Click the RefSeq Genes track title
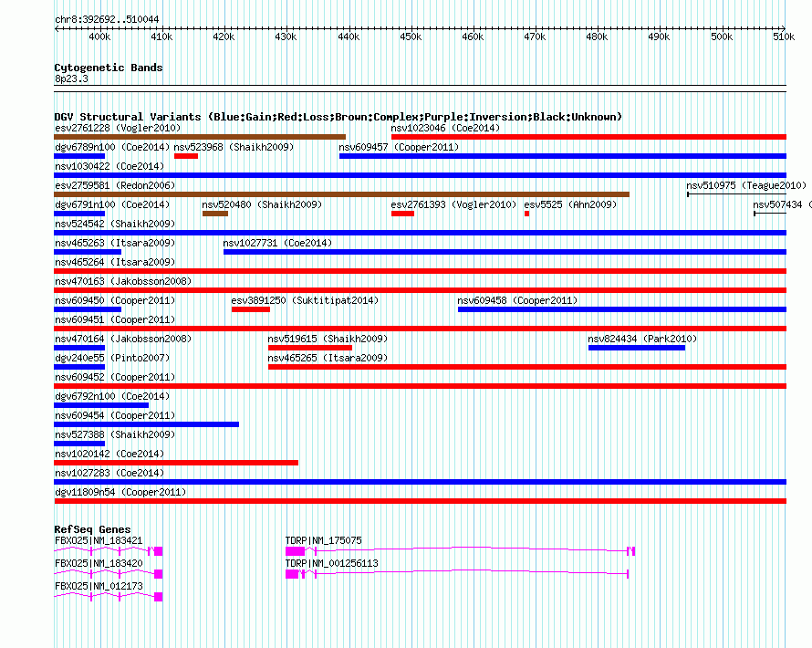812x648 pixels. (93, 529)
